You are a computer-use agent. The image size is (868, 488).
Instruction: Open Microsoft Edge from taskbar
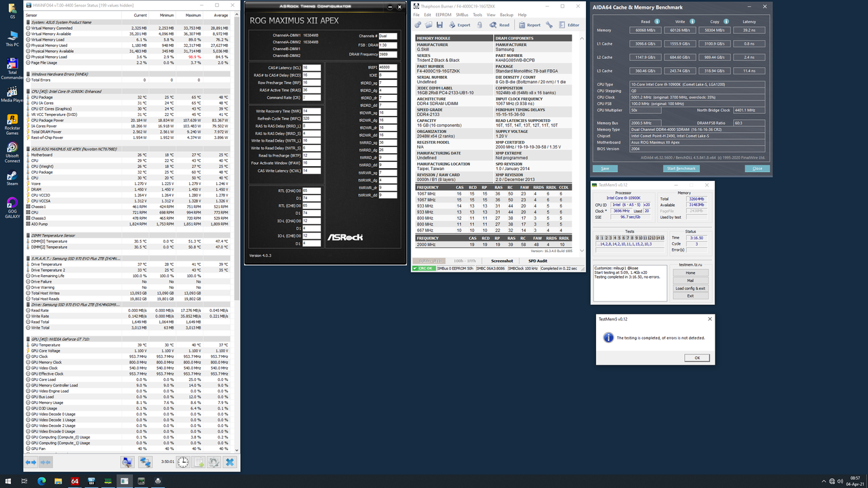[41, 481]
